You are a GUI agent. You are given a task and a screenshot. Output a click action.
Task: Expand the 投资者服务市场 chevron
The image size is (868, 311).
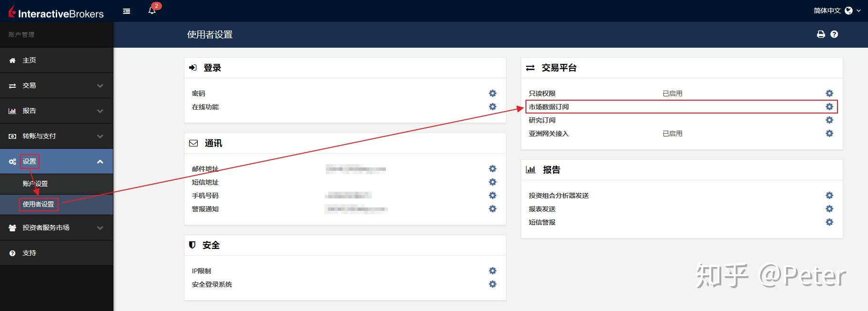coord(100,228)
